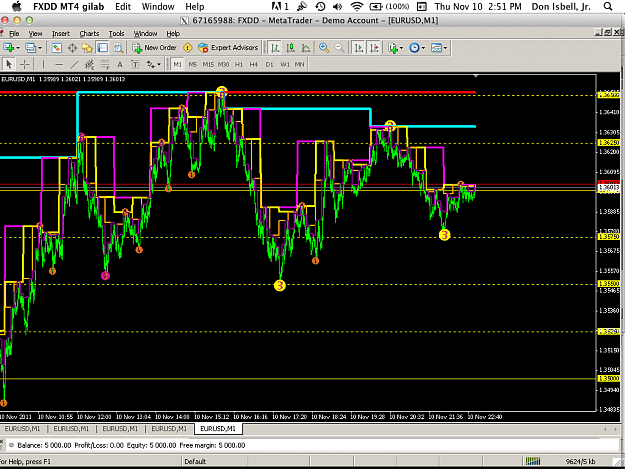Switch to M5 timeframe

193,64
